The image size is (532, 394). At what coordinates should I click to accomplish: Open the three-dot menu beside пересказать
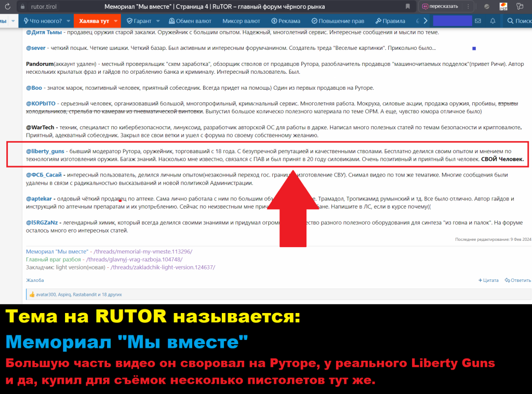click(468, 6)
